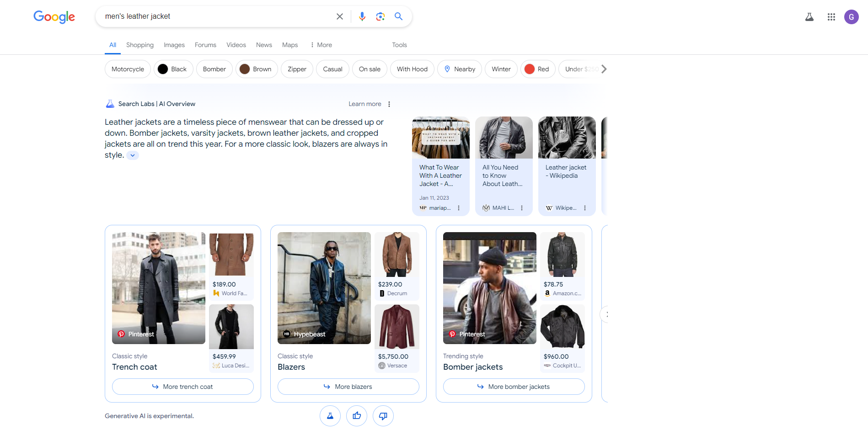868x430 pixels.
Task: Open AI Overview three-dot options menu
Action: (389, 104)
